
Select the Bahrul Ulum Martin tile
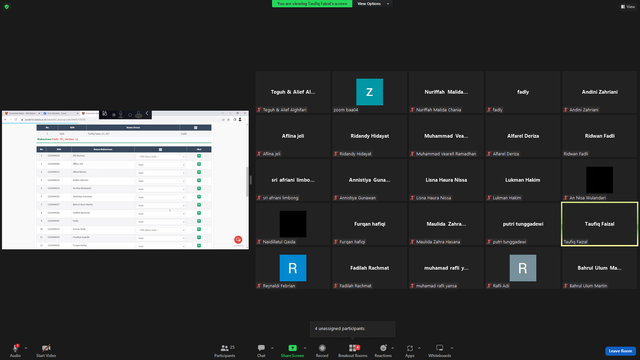pyautogui.click(x=600, y=268)
